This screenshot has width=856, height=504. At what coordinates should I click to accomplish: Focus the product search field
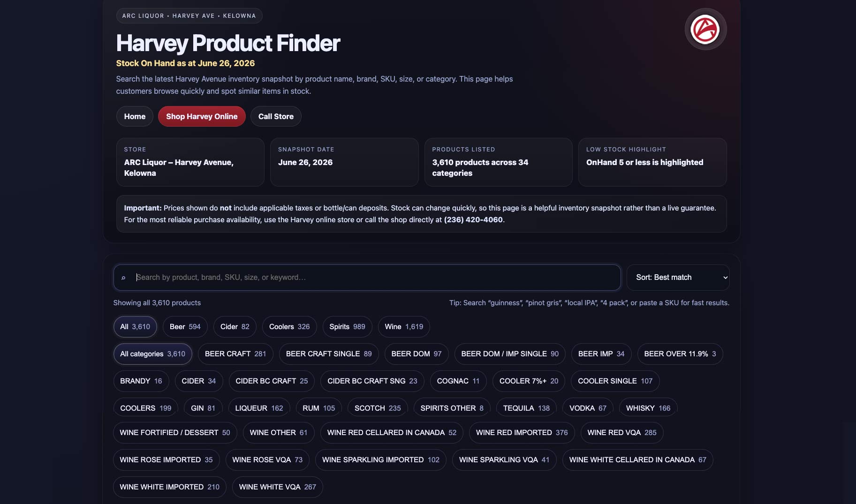tap(367, 278)
